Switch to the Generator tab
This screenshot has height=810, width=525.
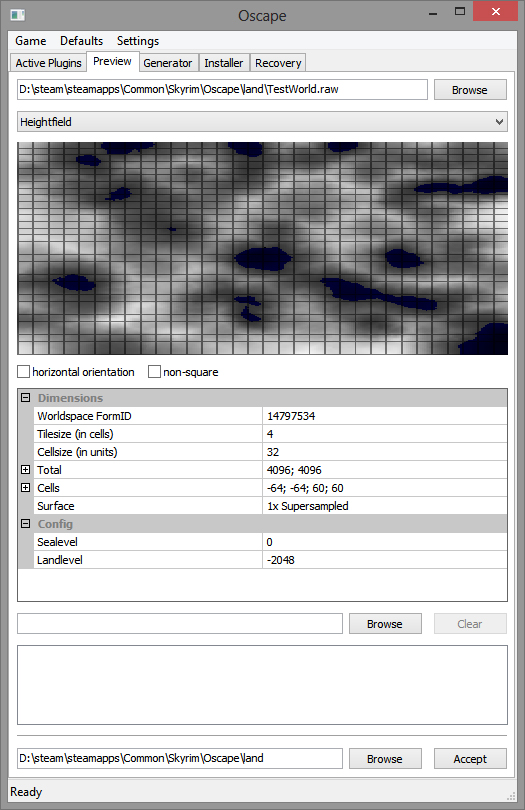point(168,63)
